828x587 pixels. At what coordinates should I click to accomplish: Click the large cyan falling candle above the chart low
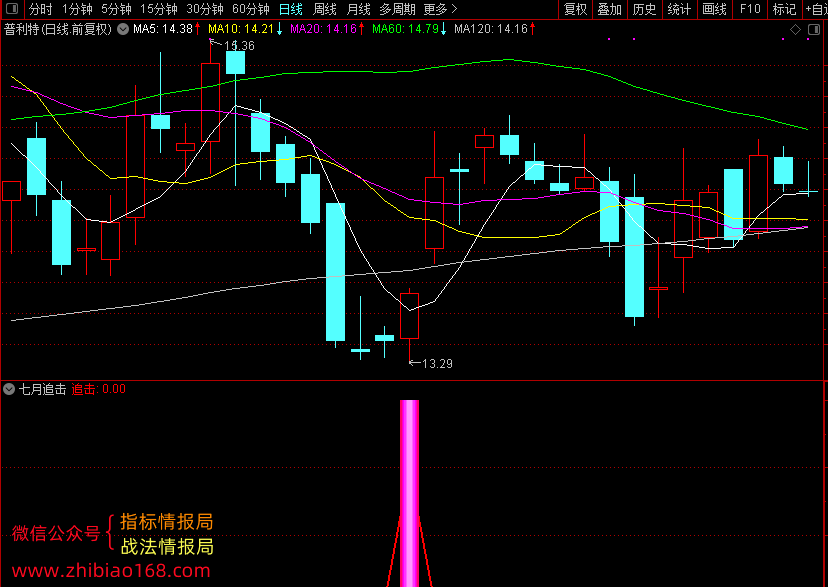(335, 272)
